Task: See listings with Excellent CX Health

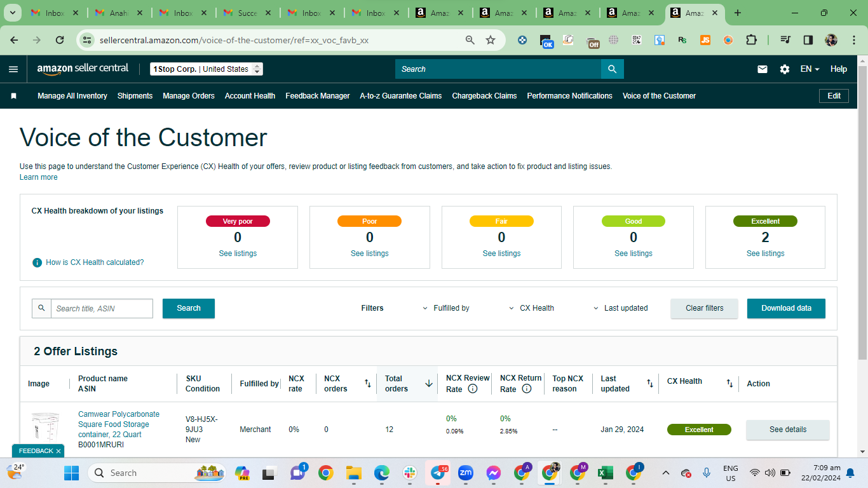Action: [x=766, y=254]
